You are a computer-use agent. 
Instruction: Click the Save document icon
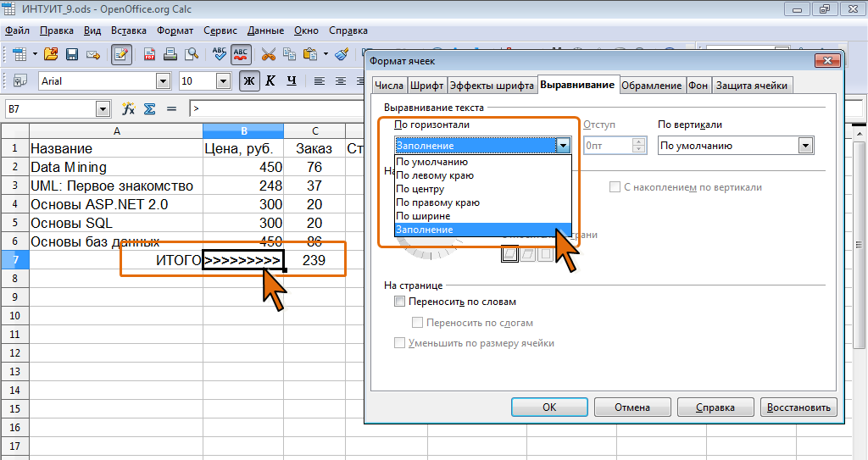[72, 54]
